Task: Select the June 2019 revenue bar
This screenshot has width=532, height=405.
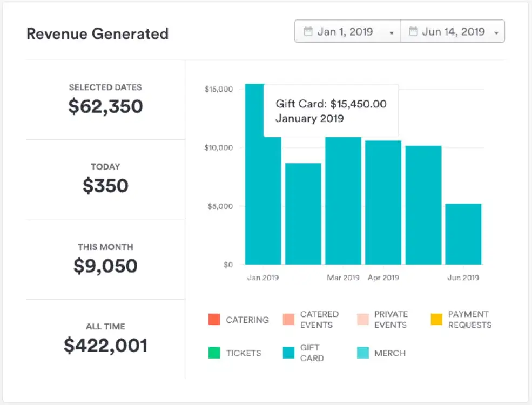Action: click(463, 234)
